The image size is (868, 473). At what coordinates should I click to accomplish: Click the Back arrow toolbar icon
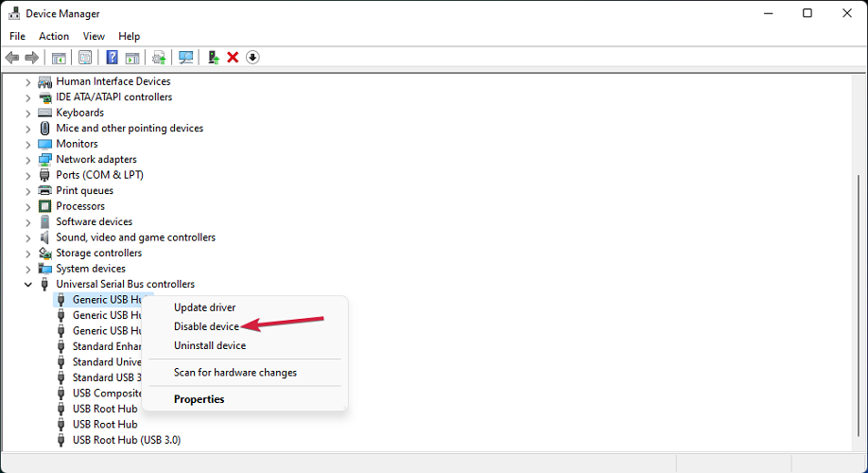[12, 58]
